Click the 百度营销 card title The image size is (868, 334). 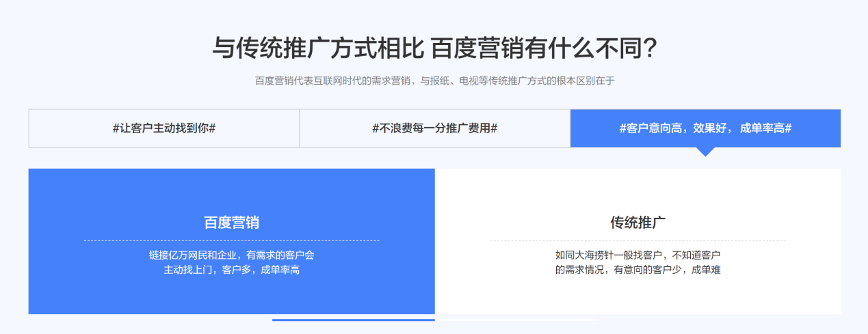point(232,223)
